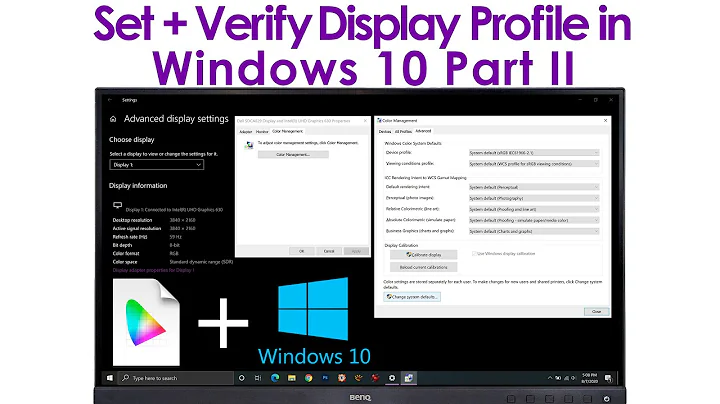The height and width of the screenshot is (404, 720).
Task: Open the Relative Colorimetric (line art) dropdown
Action: coord(534,209)
